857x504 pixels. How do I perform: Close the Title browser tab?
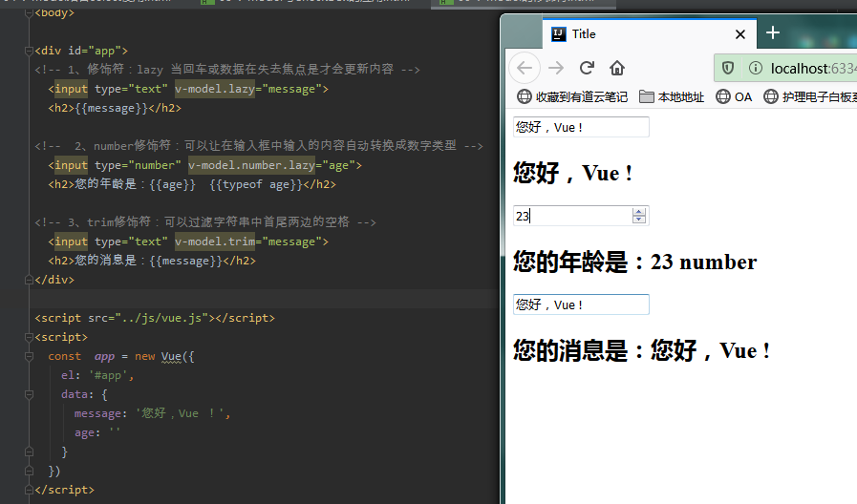pyautogui.click(x=740, y=34)
